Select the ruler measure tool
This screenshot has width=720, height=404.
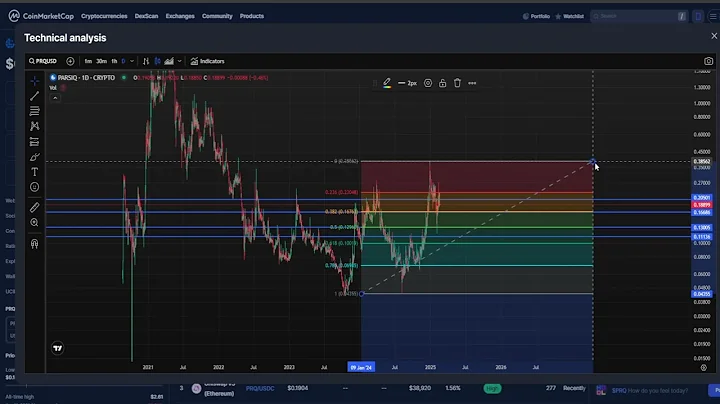coord(34,208)
